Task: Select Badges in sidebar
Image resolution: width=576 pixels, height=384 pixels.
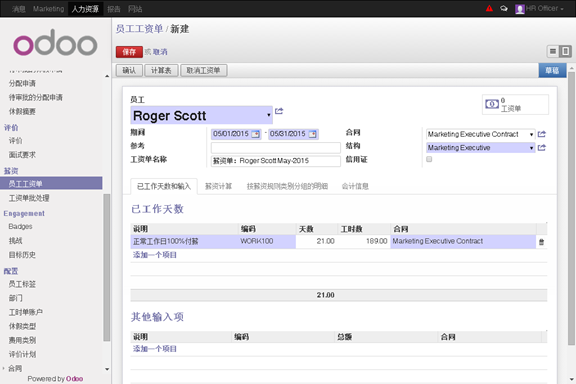Action: pos(20,226)
